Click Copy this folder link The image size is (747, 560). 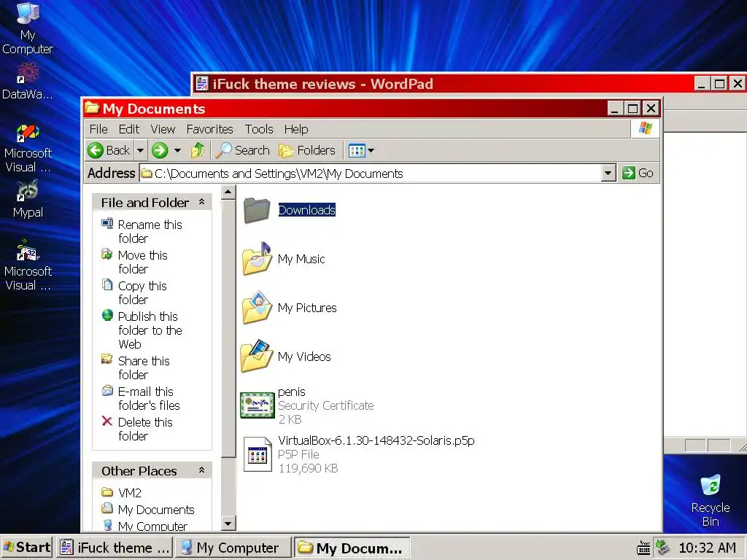pos(142,292)
